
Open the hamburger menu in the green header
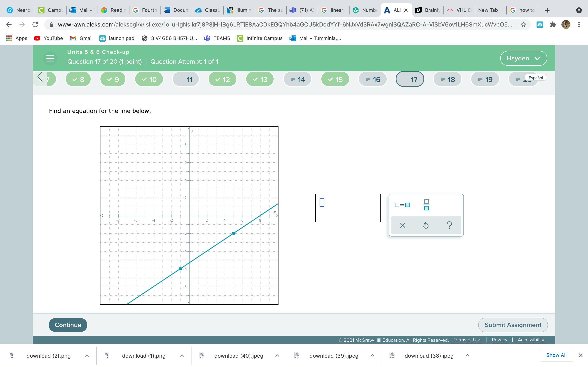(50, 59)
